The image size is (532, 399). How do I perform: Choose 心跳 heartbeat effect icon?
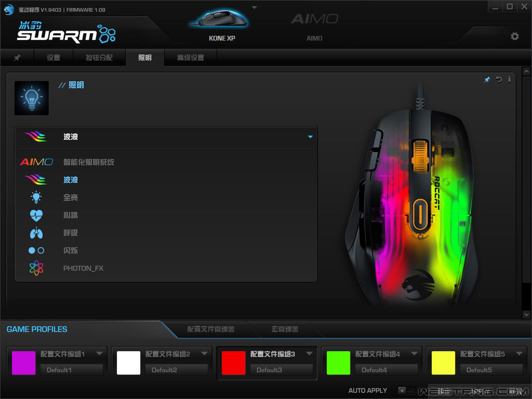coord(36,215)
